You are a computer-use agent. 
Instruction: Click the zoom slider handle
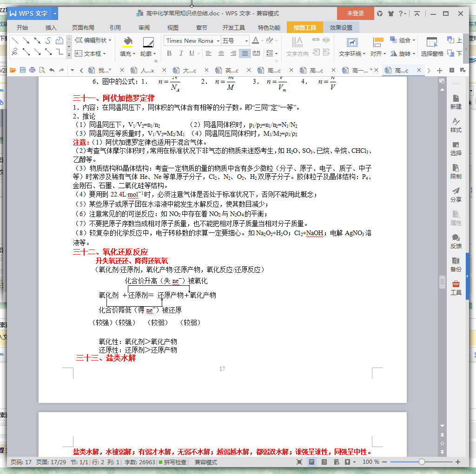click(422, 462)
